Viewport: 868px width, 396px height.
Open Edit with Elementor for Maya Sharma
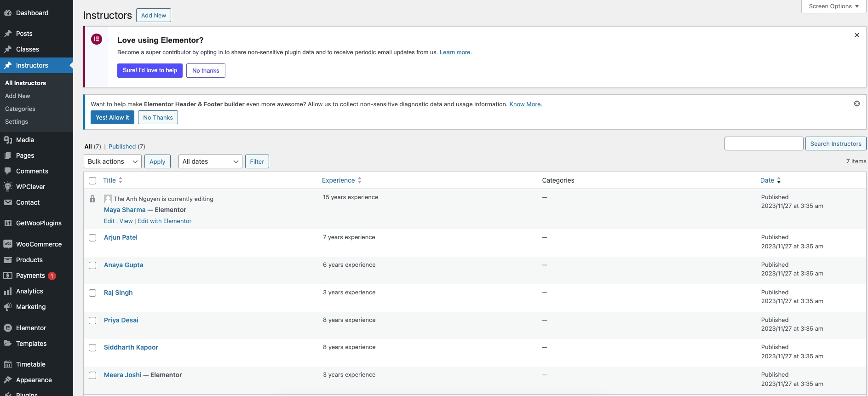click(x=164, y=221)
